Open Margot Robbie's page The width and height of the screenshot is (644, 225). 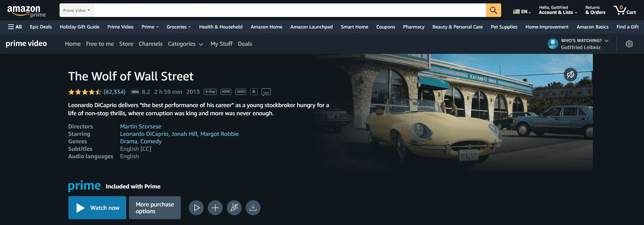tap(220, 134)
